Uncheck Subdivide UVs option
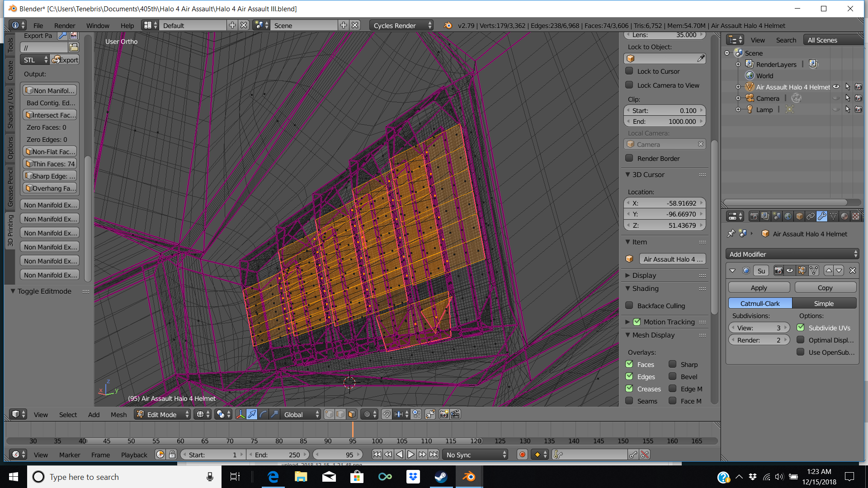868x488 pixels. [800, 328]
